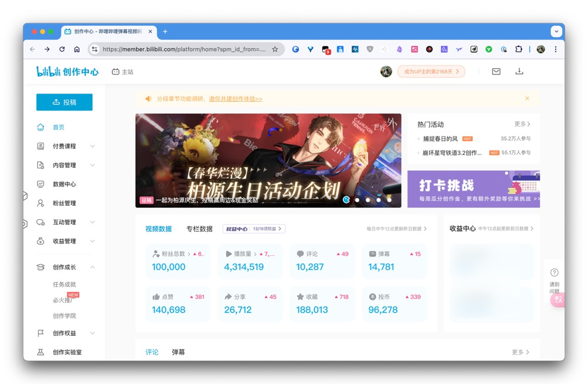Click the 首页 home icon

pos(41,127)
